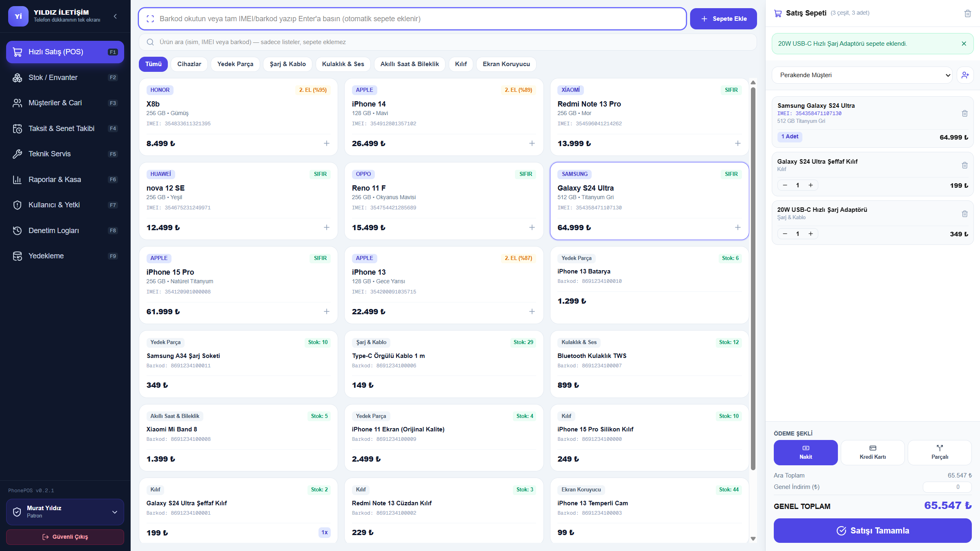Add iPhone 14 to cart via plus icon
980x551 pixels.
[x=532, y=143]
